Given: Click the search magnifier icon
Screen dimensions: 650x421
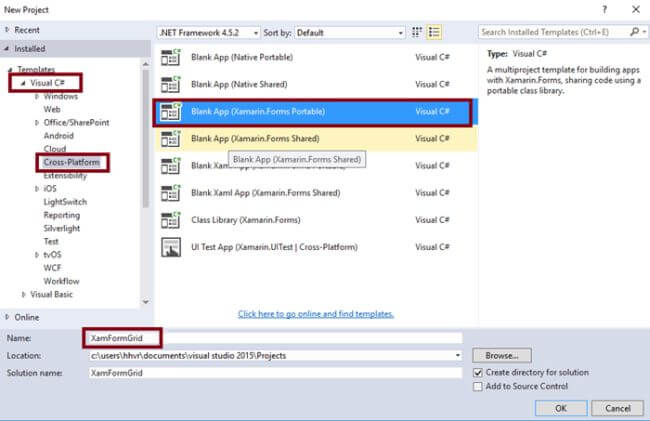Looking at the screenshot, I should (x=634, y=32).
